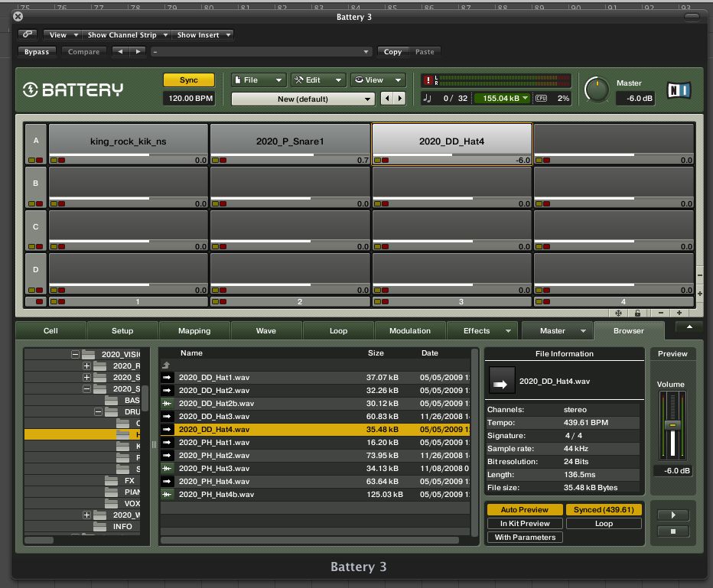
Task: Start preview playback with the play button
Action: pyautogui.click(x=673, y=515)
